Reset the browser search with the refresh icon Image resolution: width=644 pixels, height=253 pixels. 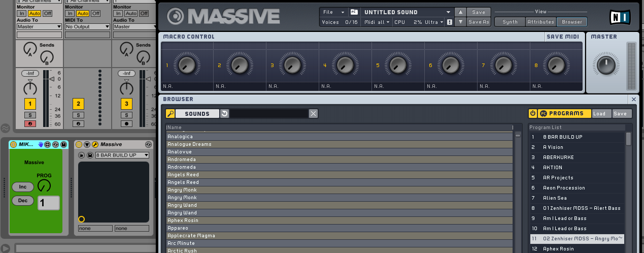(224, 114)
